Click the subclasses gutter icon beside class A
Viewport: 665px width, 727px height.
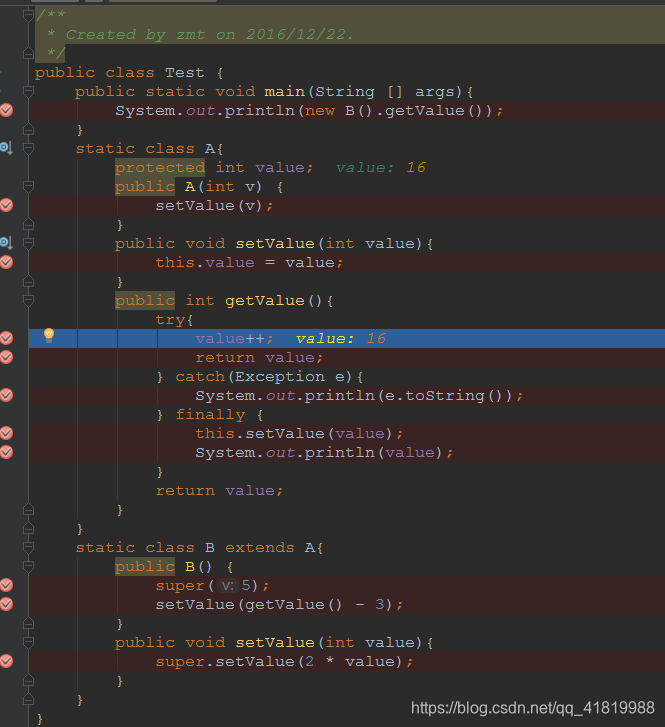(6, 148)
